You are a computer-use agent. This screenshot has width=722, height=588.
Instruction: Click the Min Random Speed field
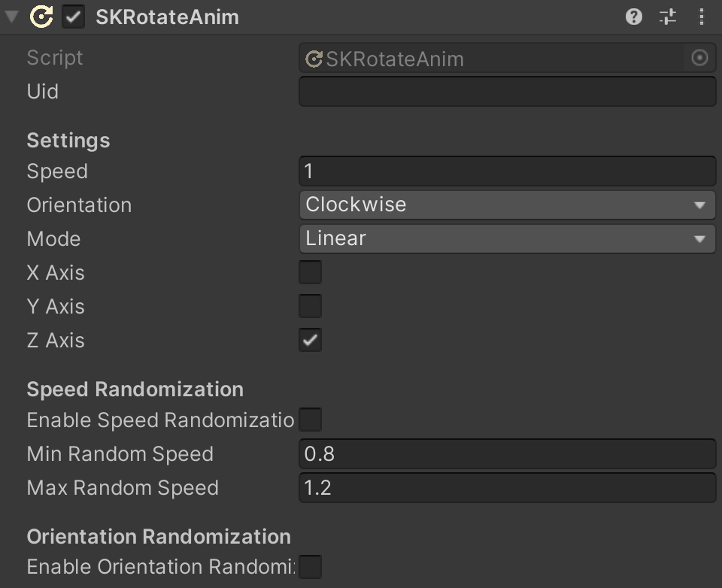point(507,454)
